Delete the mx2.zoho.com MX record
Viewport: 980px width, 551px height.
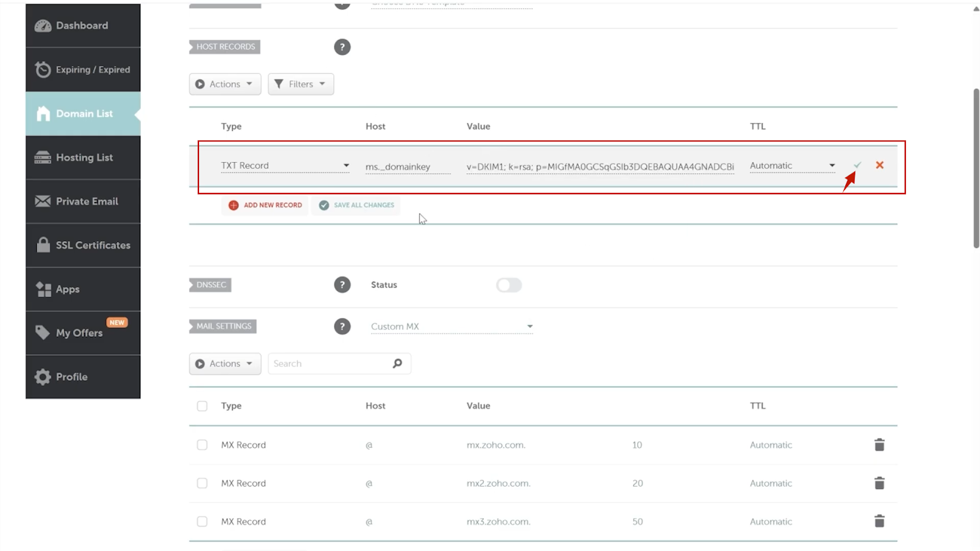[x=879, y=484]
